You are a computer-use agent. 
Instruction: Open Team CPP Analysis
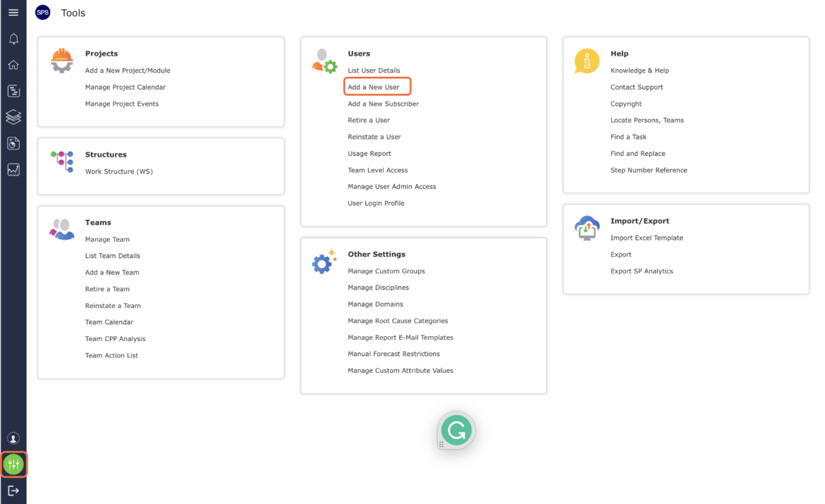pyautogui.click(x=115, y=339)
